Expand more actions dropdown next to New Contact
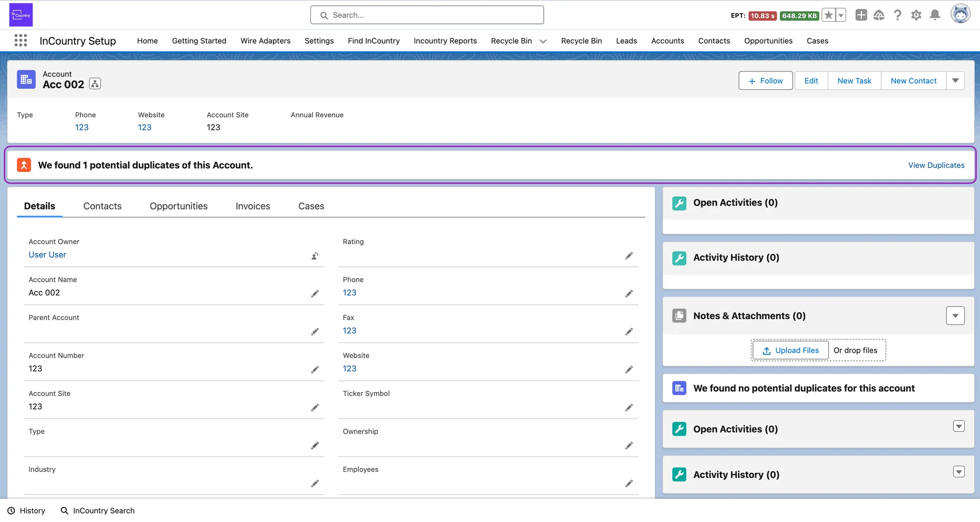Viewport: 980px width, 522px height. click(955, 81)
